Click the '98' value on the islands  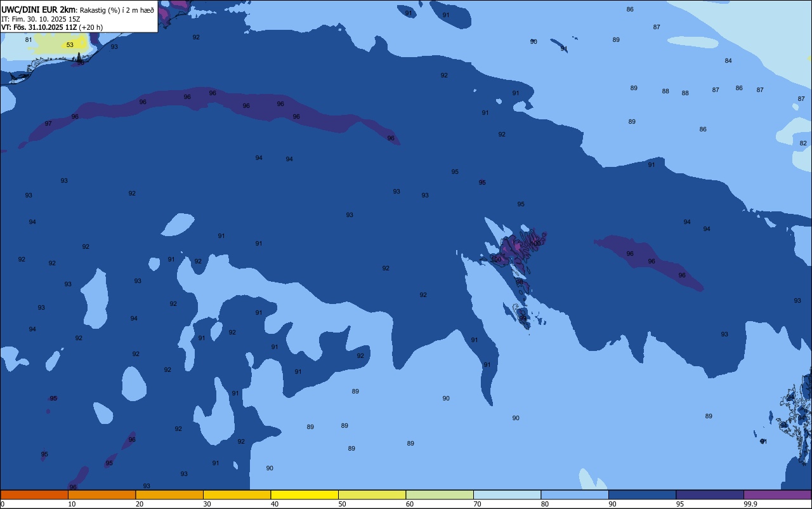point(520,282)
